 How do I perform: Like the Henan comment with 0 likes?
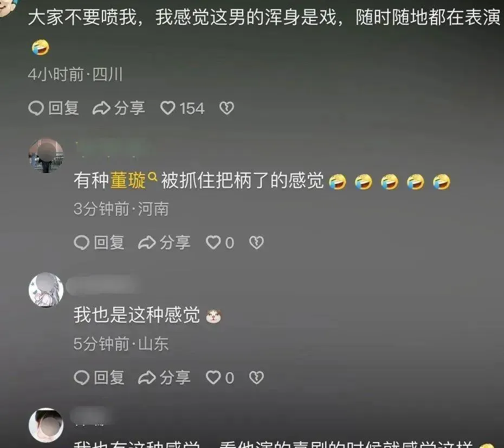point(220,242)
